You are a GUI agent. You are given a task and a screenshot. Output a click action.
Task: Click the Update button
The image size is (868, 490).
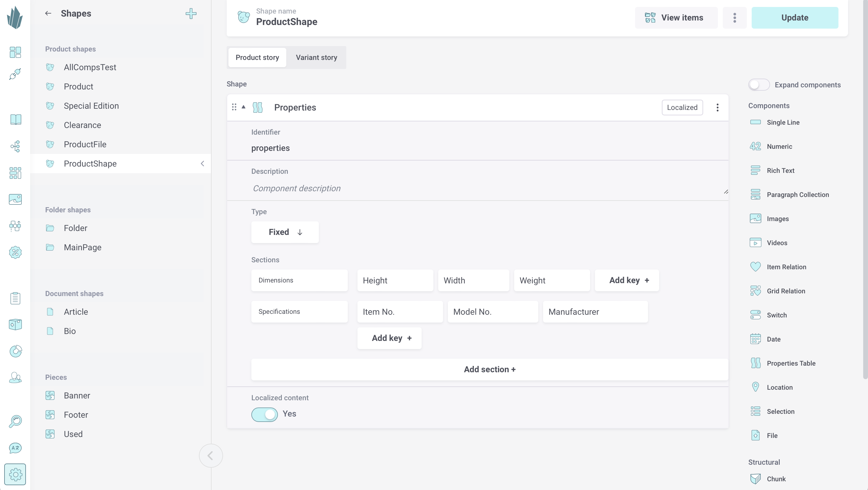[x=795, y=17]
